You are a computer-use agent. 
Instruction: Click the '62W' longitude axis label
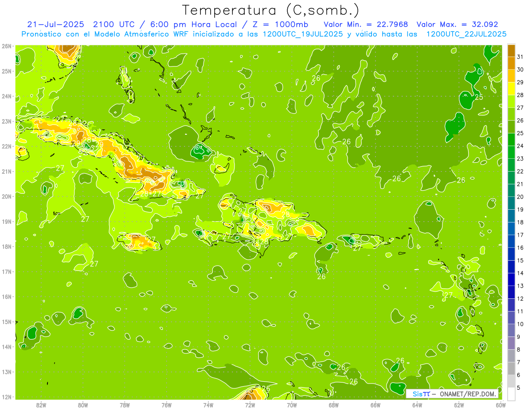(x=459, y=405)
